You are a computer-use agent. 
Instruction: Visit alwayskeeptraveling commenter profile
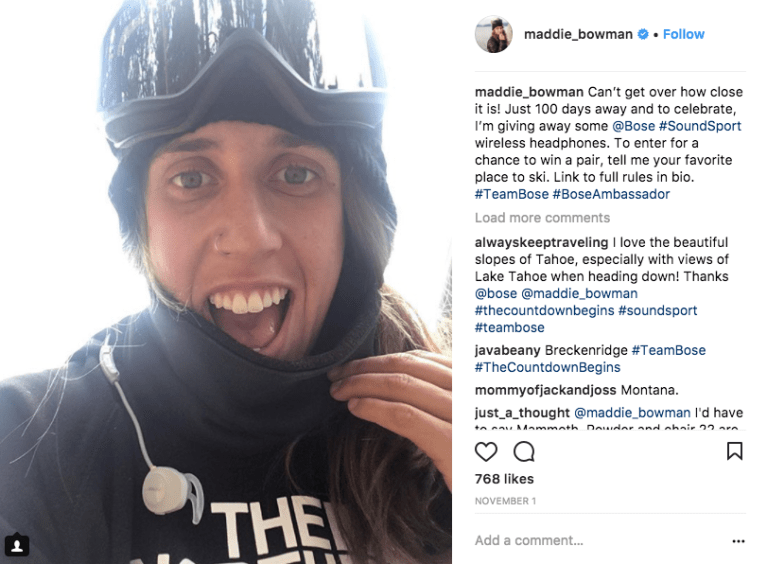click(x=541, y=243)
